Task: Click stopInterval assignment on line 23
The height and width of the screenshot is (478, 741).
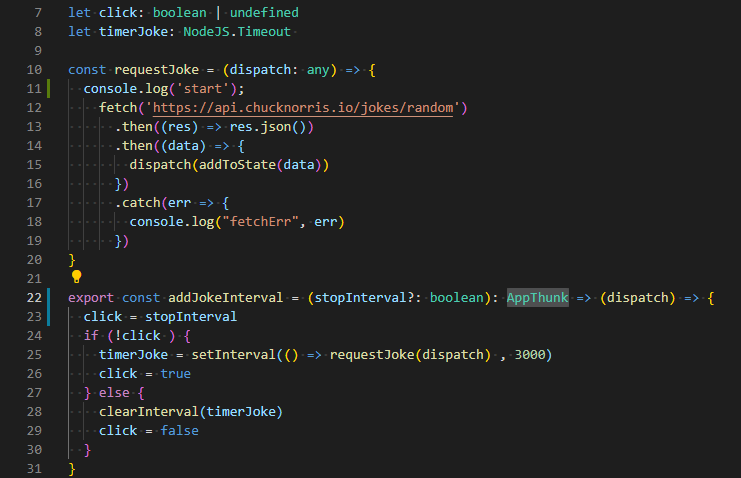Action: (x=191, y=317)
